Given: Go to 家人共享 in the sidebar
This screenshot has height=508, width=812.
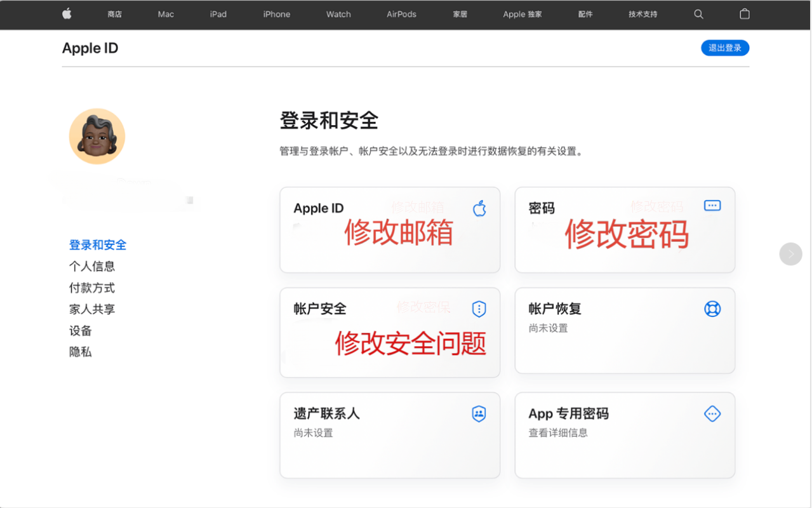Looking at the screenshot, I should click(x=92, y=309).
